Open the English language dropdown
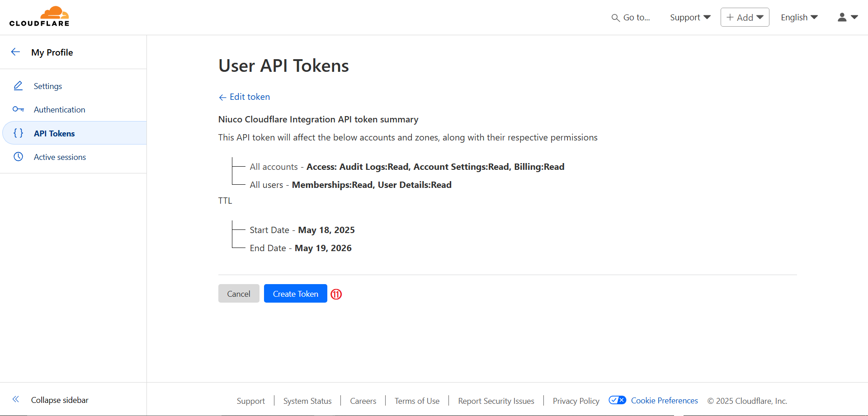This screenshot has width=868, height=416. 799,17
